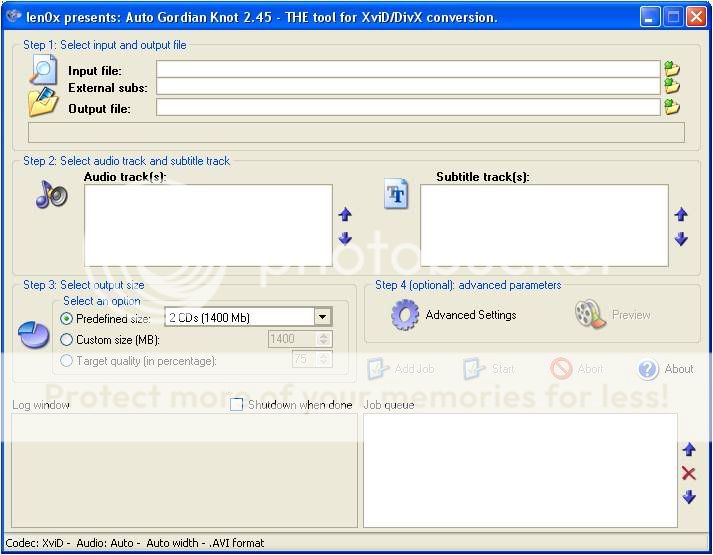Move audio track up with arrow
This screenshot has width=713, height=555.
(x=345, y=214)
